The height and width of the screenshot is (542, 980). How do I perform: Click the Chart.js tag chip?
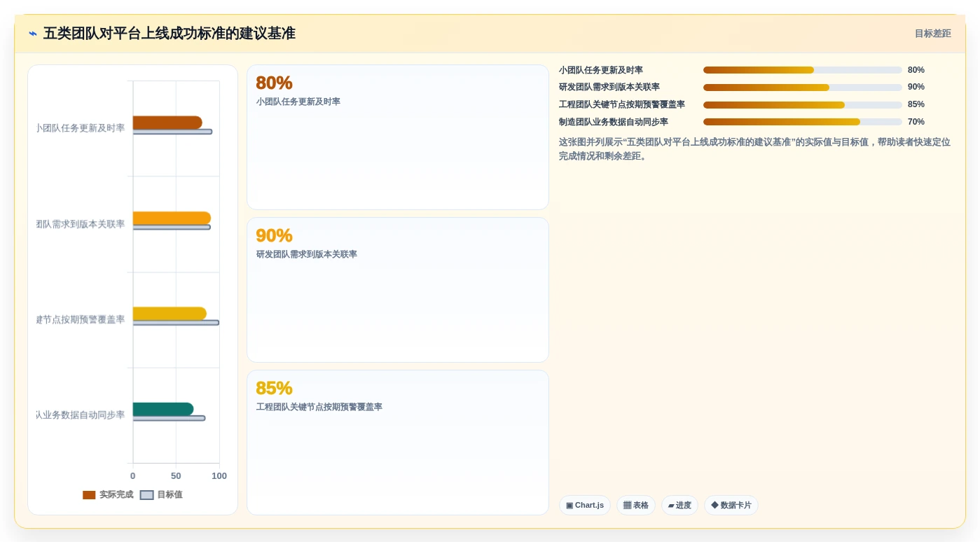(585, 506)
